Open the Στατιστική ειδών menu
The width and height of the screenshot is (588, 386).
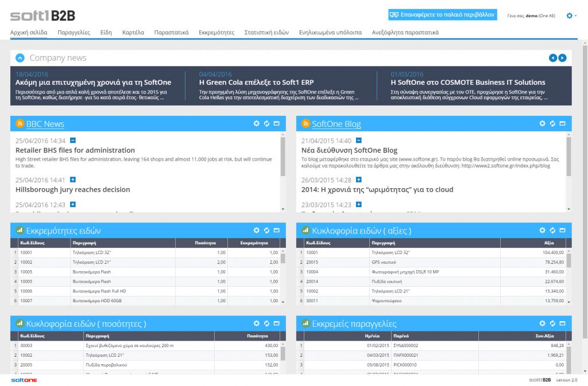266,33
